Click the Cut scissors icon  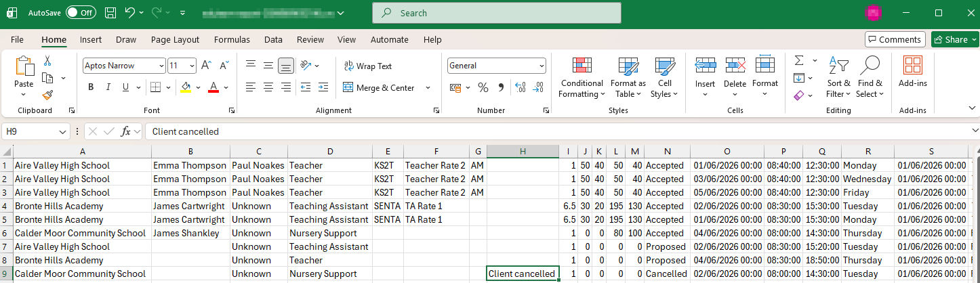point(47,61)
